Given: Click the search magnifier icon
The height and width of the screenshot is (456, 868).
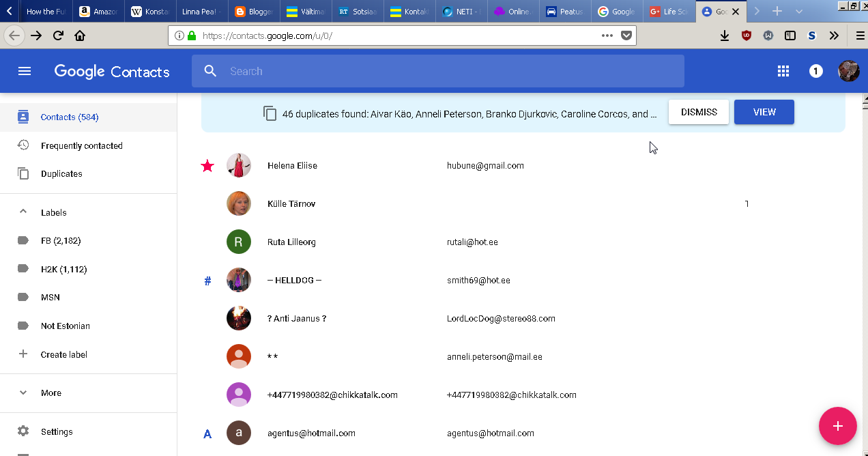Looking at the screenshot, I should pyautogui.click(x=210, y=71).
